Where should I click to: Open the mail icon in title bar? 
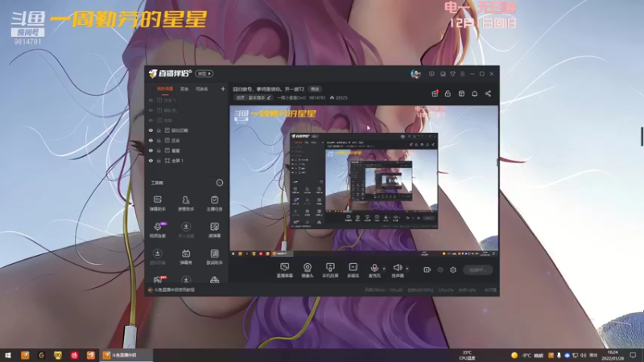(x=443, y=74)
